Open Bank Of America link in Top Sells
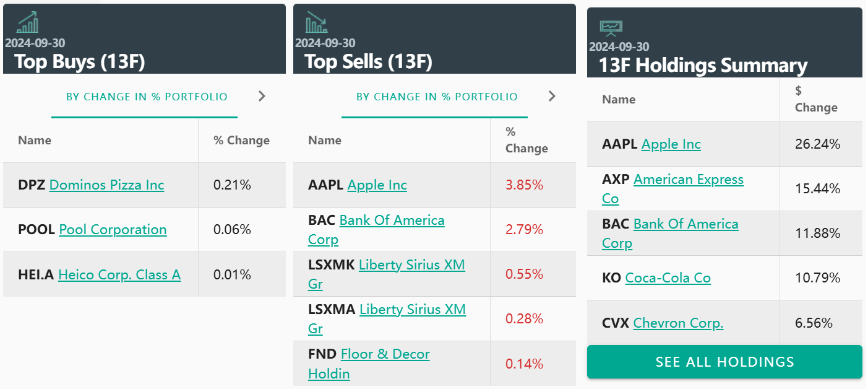This screenshot has height=389, width=868. pyautogui.click(x=392, y=221)
